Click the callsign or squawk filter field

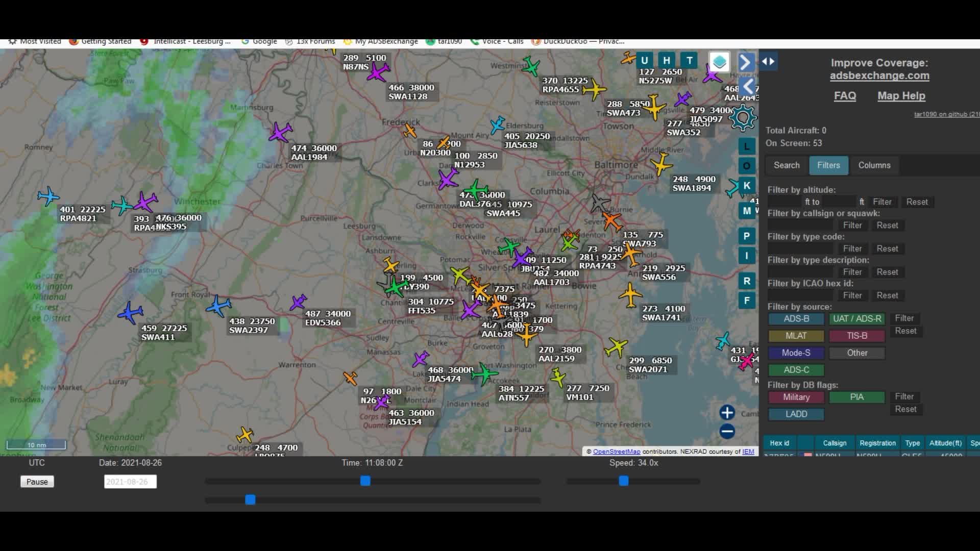click(800, 226)
